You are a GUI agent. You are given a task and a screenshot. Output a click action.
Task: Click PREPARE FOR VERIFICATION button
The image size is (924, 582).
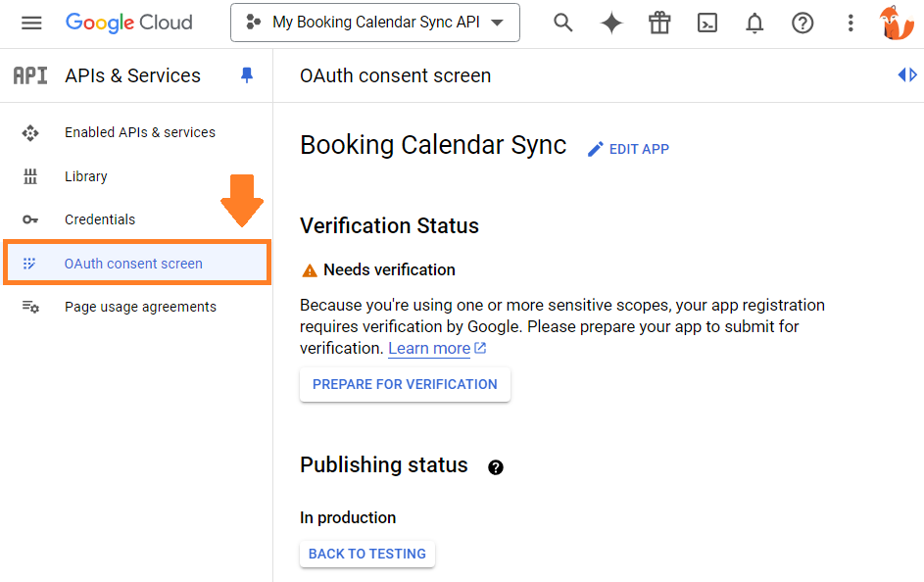point(405,384)
